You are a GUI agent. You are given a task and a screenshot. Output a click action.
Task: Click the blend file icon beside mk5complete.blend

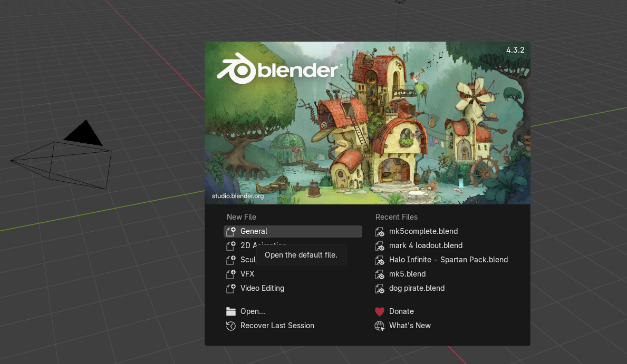(x=380, y=232)
